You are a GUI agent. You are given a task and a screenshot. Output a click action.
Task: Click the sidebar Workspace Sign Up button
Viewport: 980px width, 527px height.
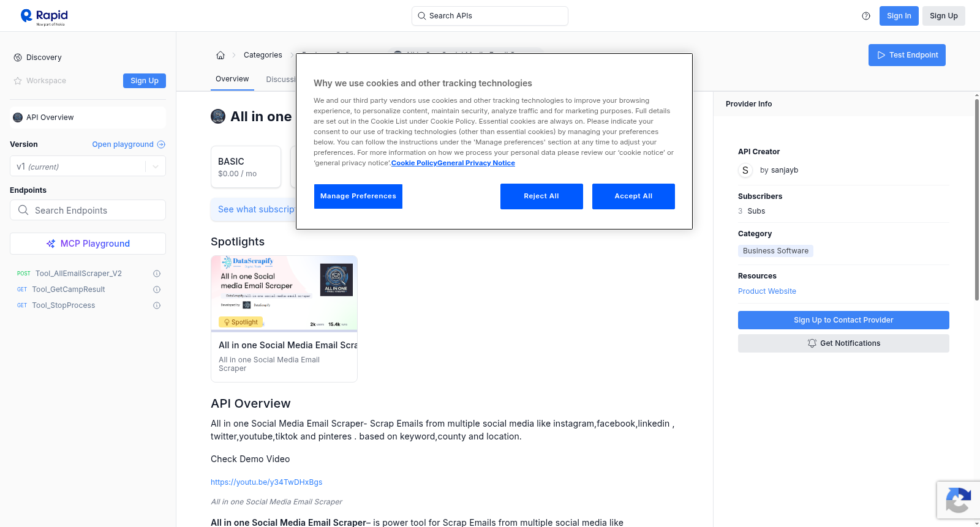pyautogui.click(x=145, y=81)
